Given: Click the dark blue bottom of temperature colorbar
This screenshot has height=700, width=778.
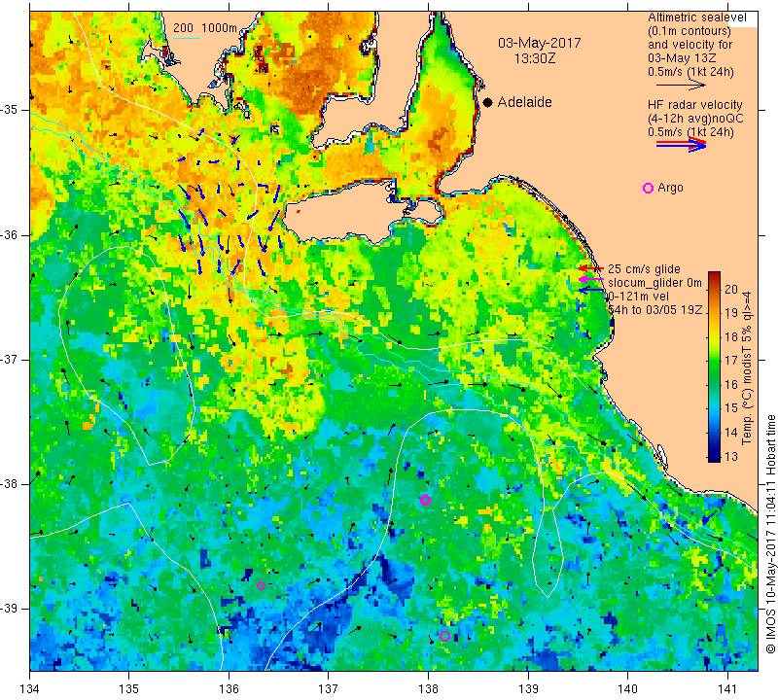Looking at the screenshot, I should [x=714, y=458].
